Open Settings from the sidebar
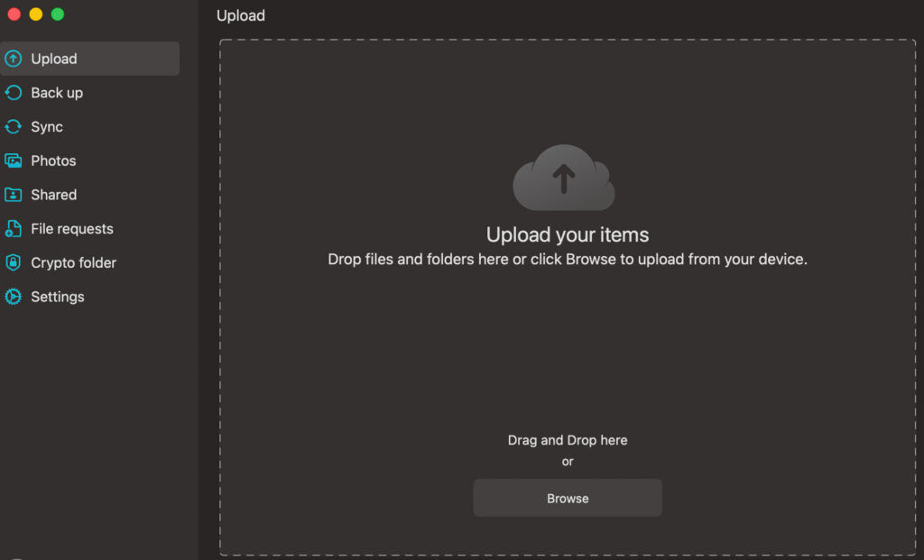 click(x=57, y=297)
